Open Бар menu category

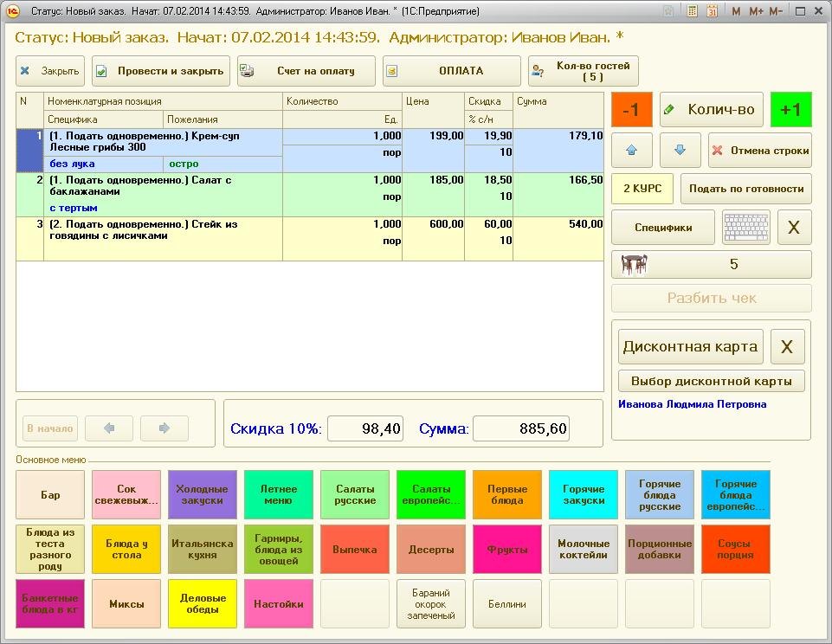50,494
